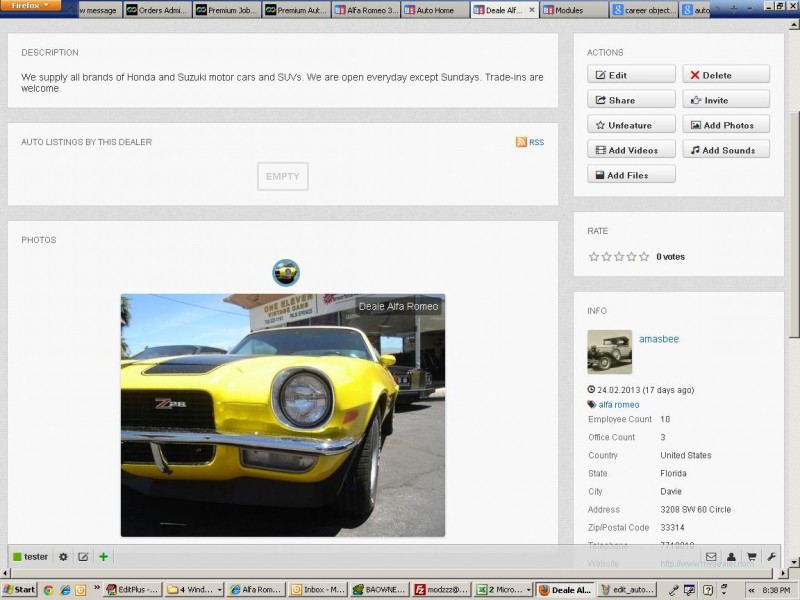Click the Invite action button
Screen dimensions: 800x600
click(726, 99)
